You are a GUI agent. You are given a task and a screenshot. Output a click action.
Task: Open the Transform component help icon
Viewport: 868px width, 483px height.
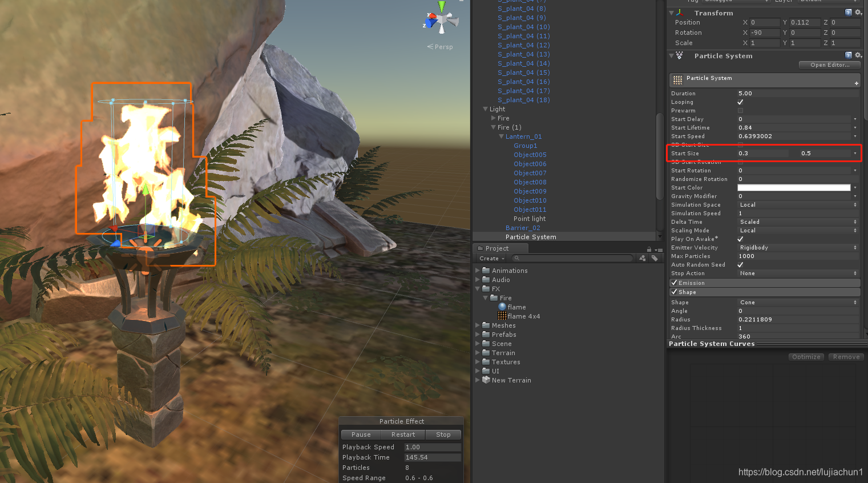[849, 13]
